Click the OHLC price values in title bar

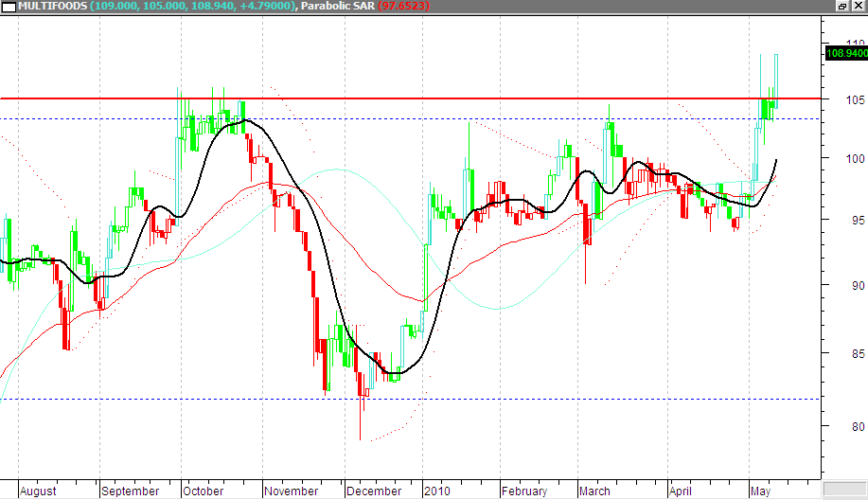198,7
